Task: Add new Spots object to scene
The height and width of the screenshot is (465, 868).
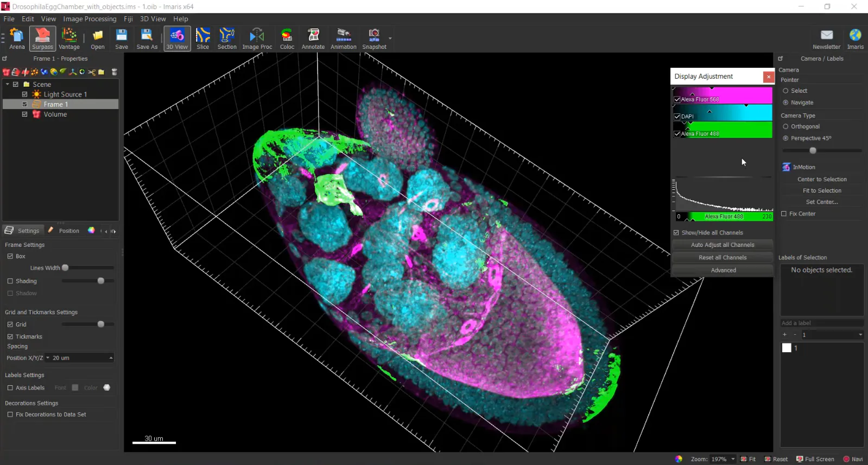Action: pyautogui.click(x=34, y=72)
